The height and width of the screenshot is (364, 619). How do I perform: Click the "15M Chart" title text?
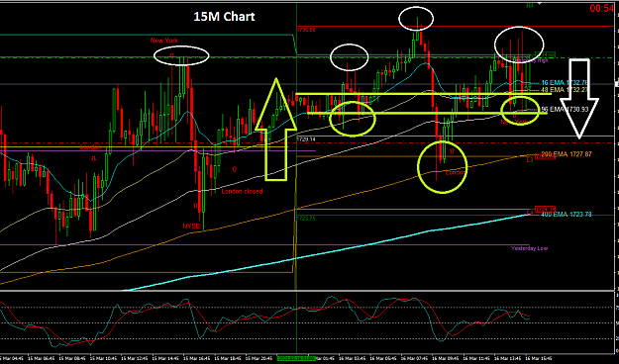(x=224, y=17)
